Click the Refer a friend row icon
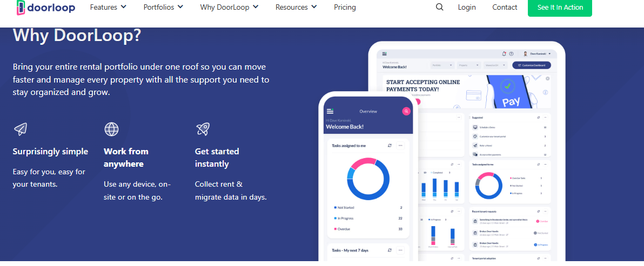 [475, 146]
